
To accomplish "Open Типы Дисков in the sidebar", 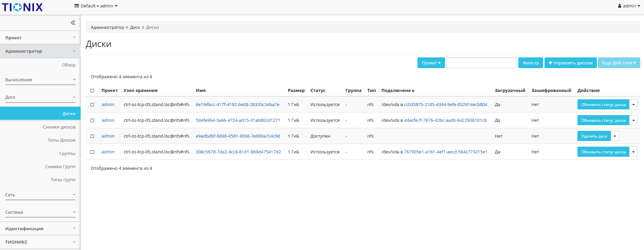I will [x=62, y=140].
